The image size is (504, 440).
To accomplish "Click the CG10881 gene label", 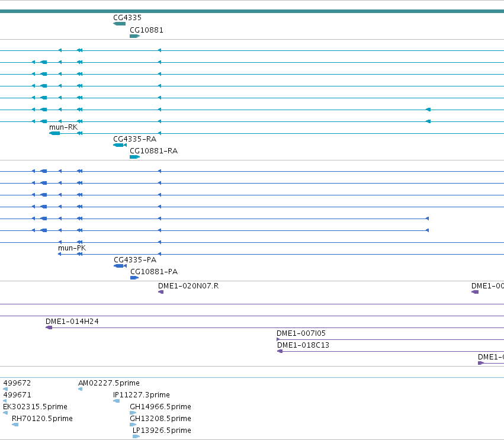I will [x=146, y=30].
